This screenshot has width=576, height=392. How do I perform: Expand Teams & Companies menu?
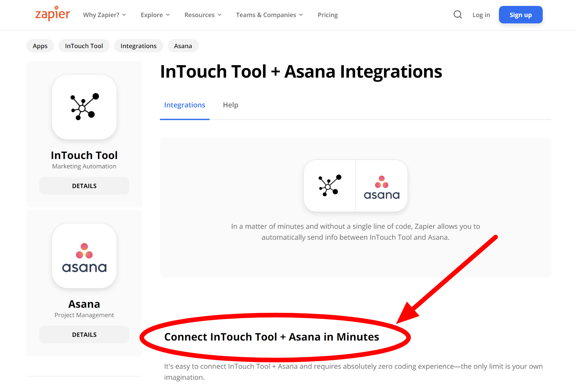click(269, 15)
